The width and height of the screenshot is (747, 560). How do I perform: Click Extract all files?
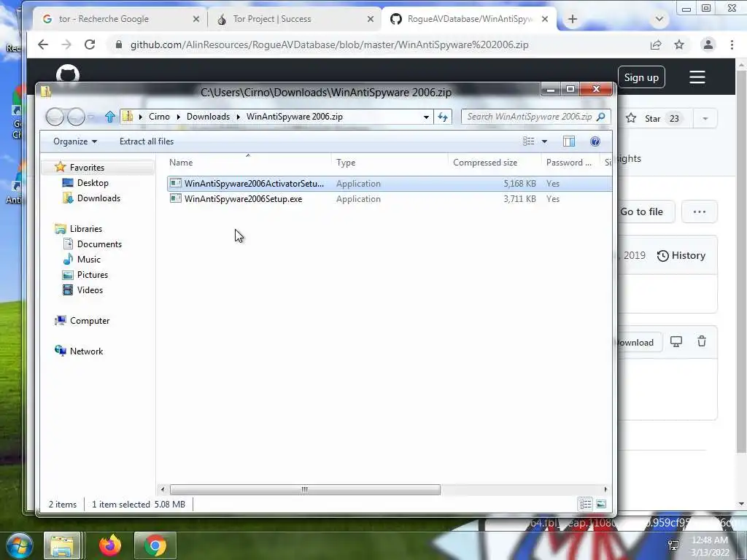[146, 141]
